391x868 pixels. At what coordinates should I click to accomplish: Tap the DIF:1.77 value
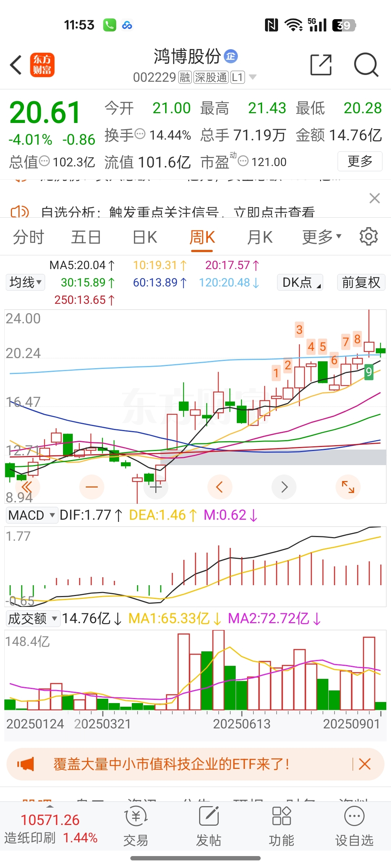click(x=91, y=515)
